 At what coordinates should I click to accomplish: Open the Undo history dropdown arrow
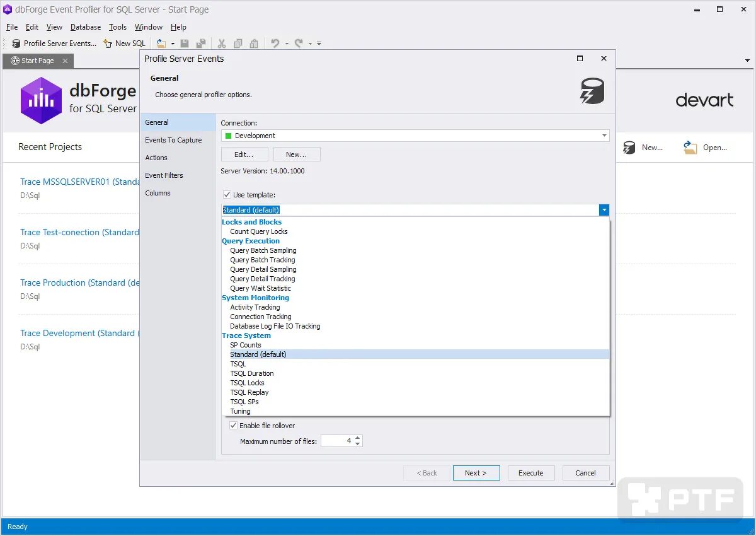(287, 44)
